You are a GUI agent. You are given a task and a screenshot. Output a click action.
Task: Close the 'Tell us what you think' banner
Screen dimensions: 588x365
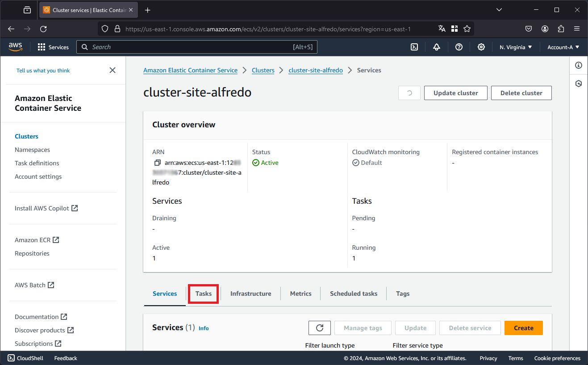pyautogui.click(x=113, y=70)
